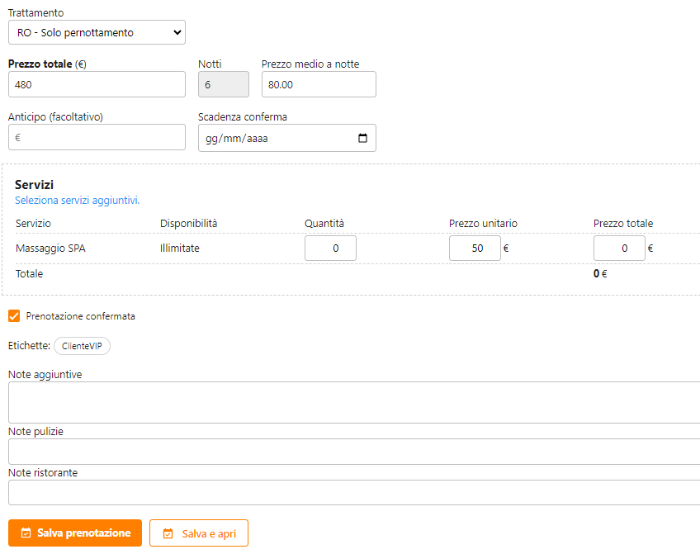The image size is (700, 553).
Task: Expand the Trattamento dropdown
Action: click(x=96, y=33)
